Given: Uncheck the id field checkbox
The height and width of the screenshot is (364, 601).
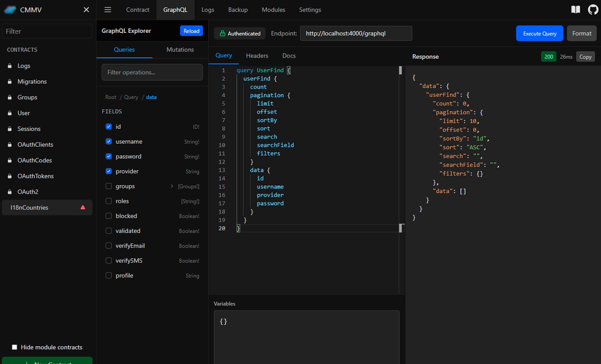Looking at the screenshot, I should coord(109,127).
